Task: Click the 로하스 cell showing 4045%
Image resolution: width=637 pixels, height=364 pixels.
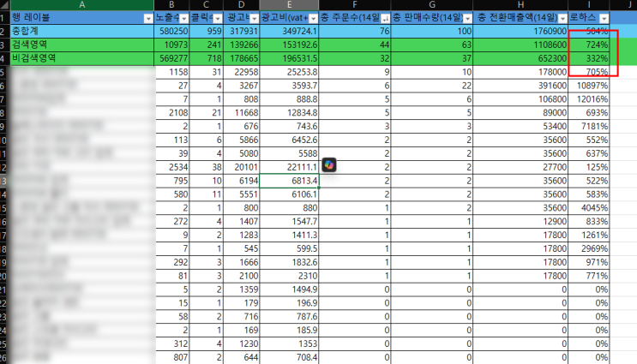Action: coord(589,208)
